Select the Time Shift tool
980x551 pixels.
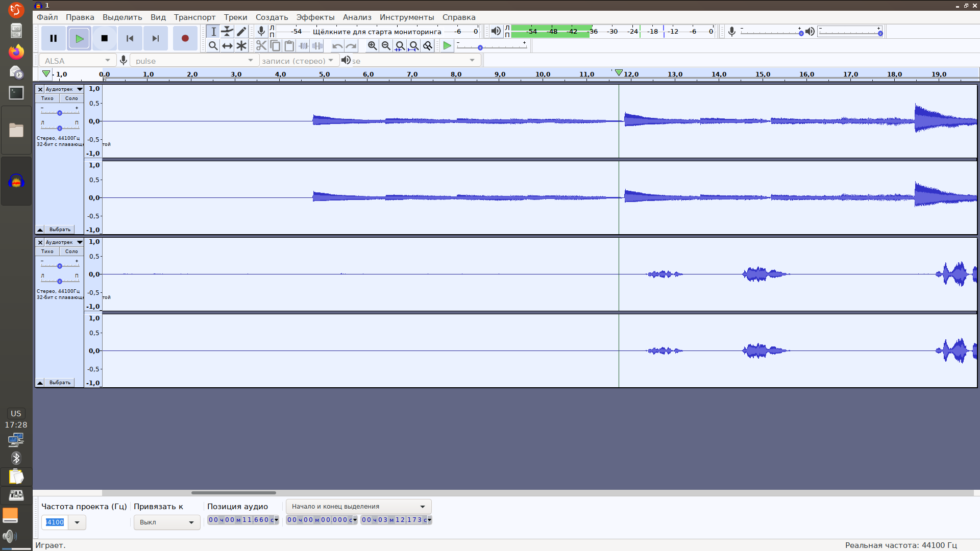point(227,46)
